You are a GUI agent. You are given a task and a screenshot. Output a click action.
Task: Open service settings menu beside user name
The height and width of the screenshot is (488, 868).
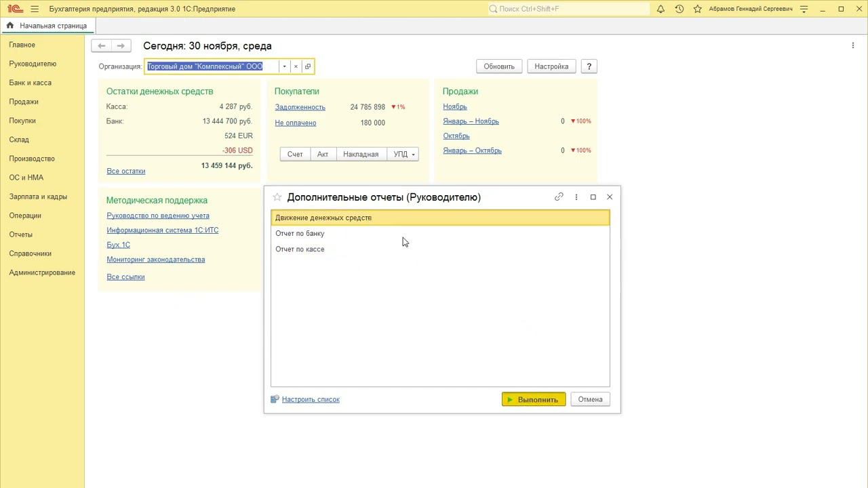pos(804,9)
